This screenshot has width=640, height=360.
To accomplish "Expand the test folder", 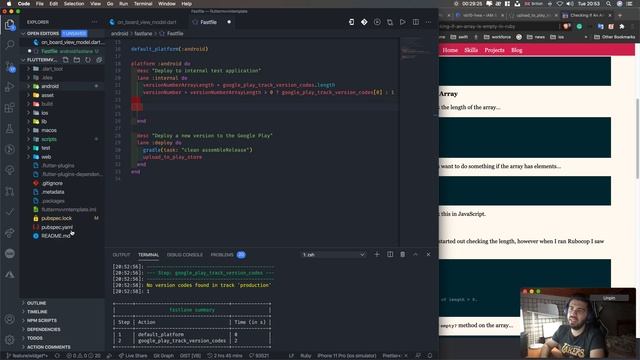I will click(46, 148).
